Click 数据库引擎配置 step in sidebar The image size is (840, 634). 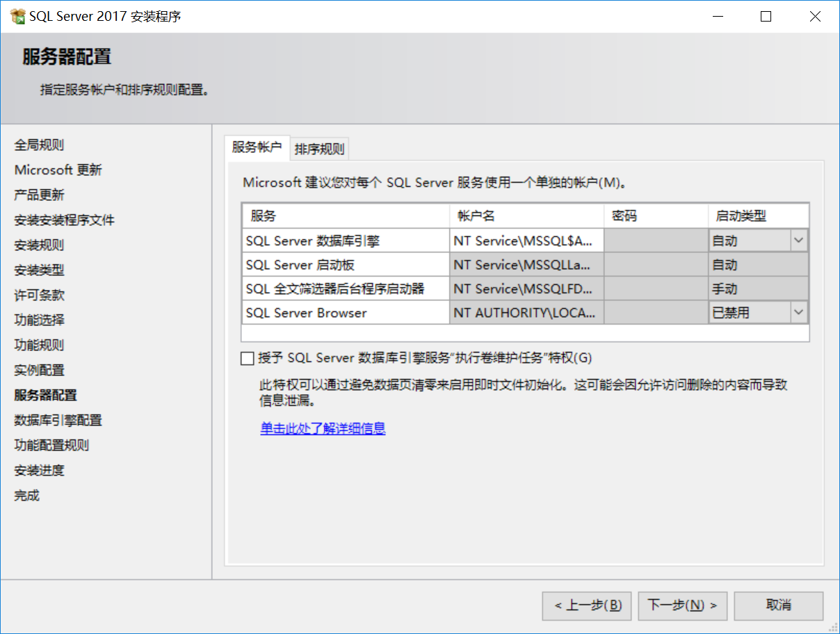(58, 421)
